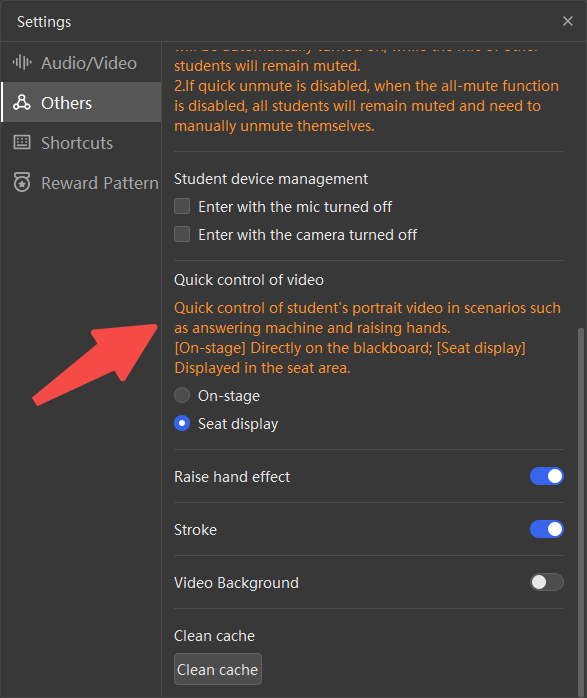This screenshot has height=698, width=587.
Task: Check Enter with the camera turned off
Action: coord(182,234)
